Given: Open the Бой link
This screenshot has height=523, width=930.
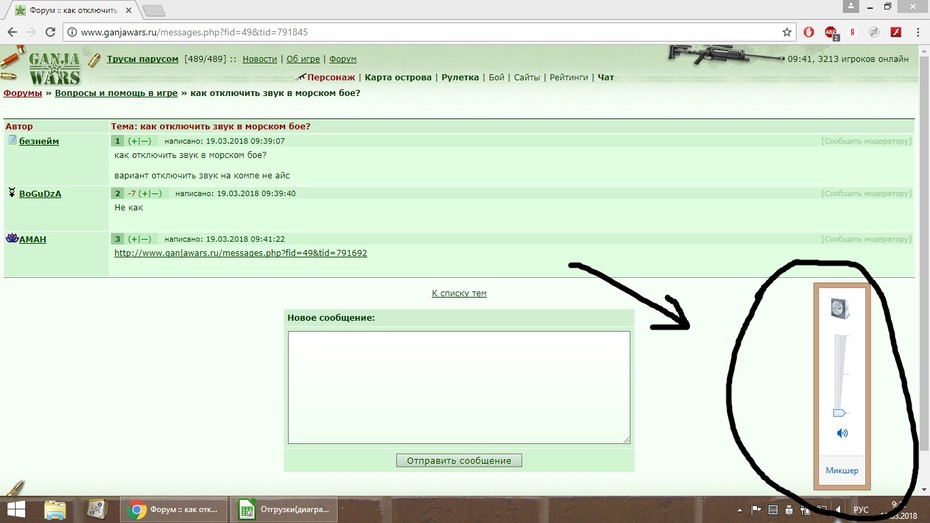Looking at the screenshot, I should click(x=496, y=77).
